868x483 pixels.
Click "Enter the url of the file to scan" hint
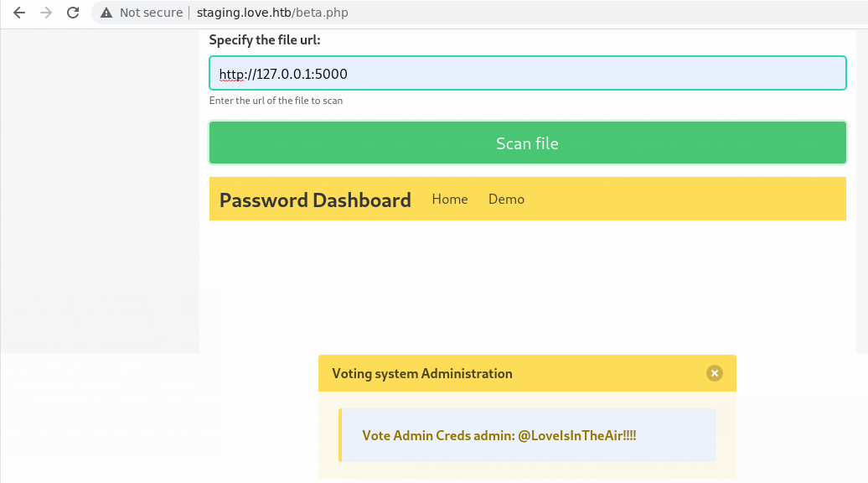(276, 101)
